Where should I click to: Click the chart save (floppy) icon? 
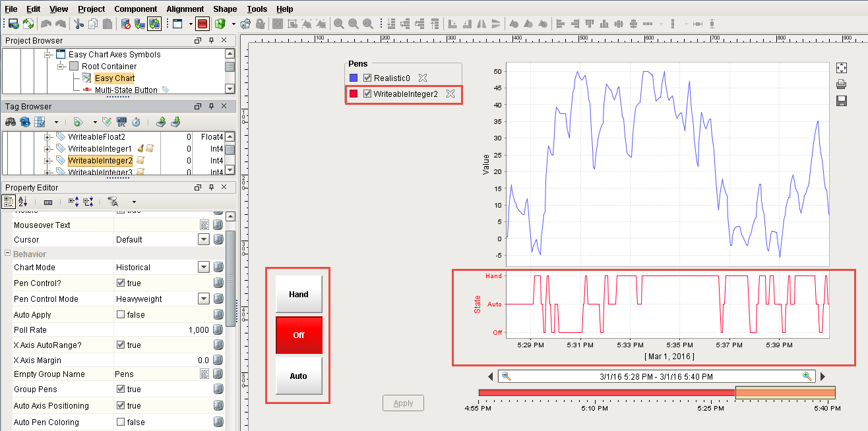(841, 101)
